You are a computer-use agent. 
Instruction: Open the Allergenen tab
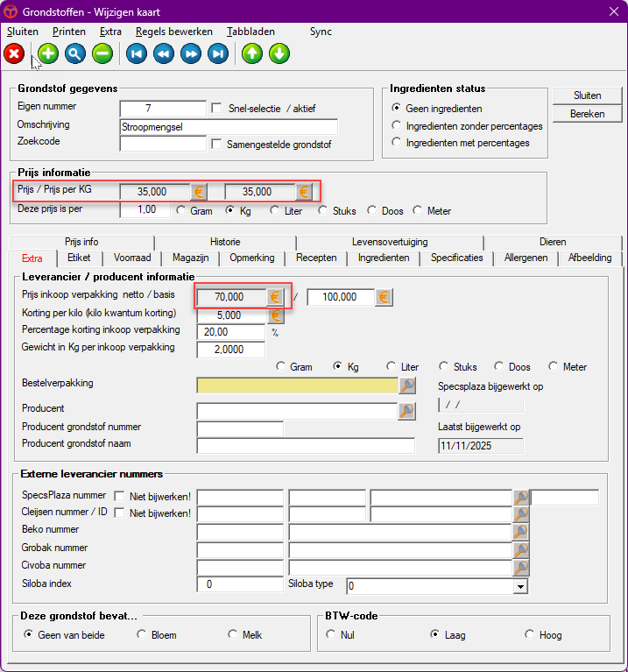click(x=526, y=258)
